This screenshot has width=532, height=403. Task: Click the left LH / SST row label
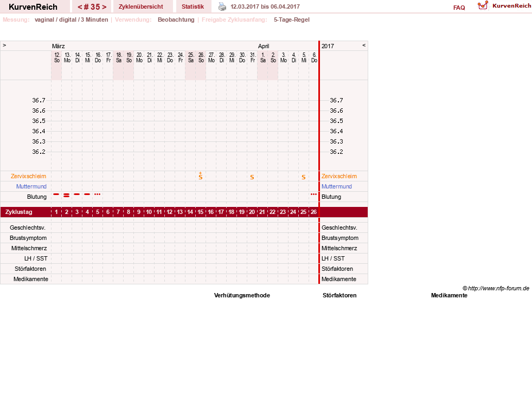coord(36,258)
